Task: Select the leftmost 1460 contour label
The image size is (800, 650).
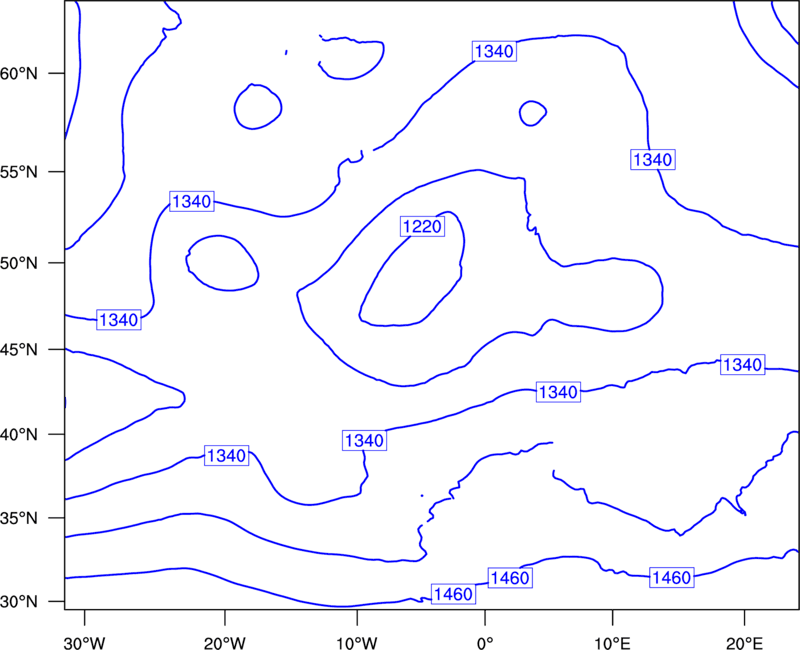Action: click(454, 594)
